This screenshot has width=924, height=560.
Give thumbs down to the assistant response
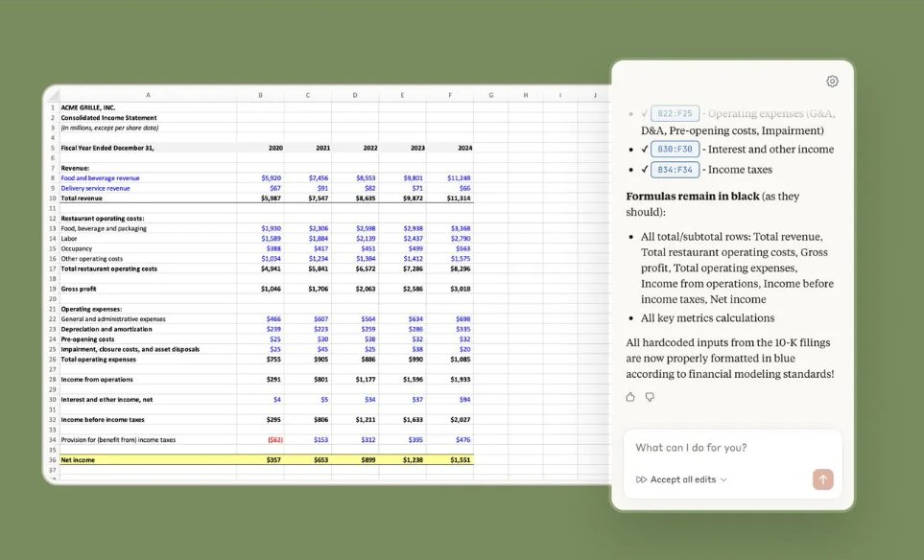click(x=650, y=396)
